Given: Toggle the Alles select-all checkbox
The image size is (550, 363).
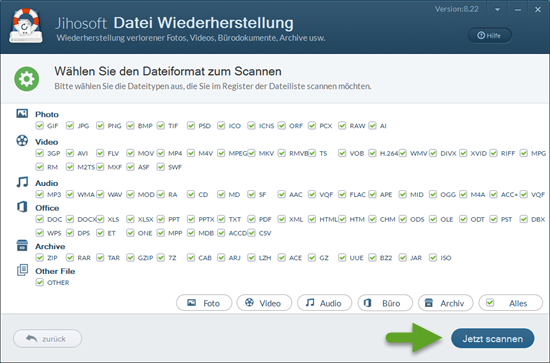Looking at the screenshot, I should click(x=490, y=303).
